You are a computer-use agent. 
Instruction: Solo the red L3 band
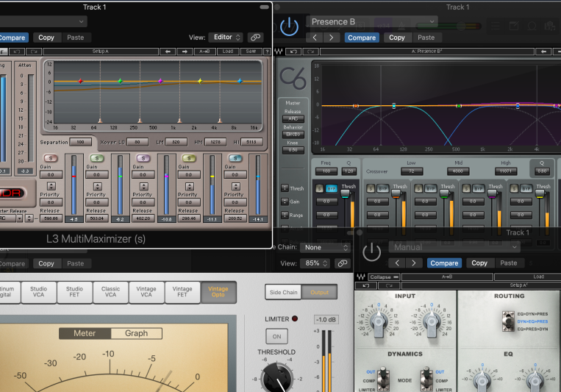(51, 158)
